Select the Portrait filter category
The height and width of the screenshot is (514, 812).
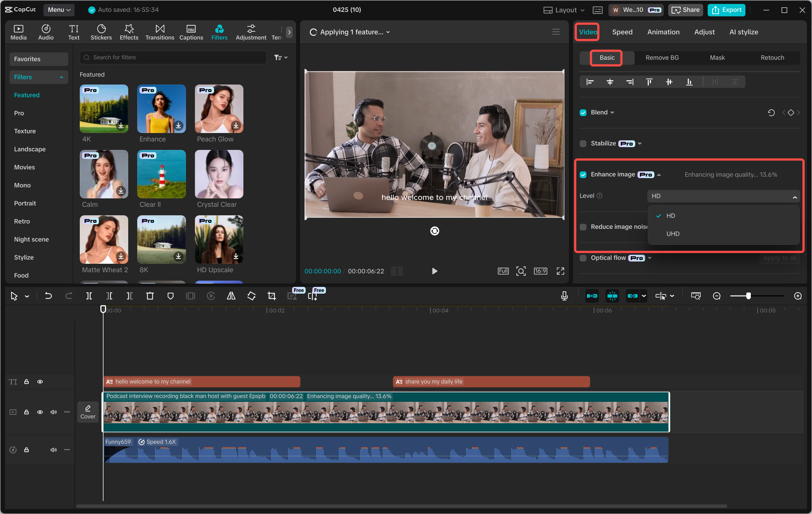click(x=25, y=203)
